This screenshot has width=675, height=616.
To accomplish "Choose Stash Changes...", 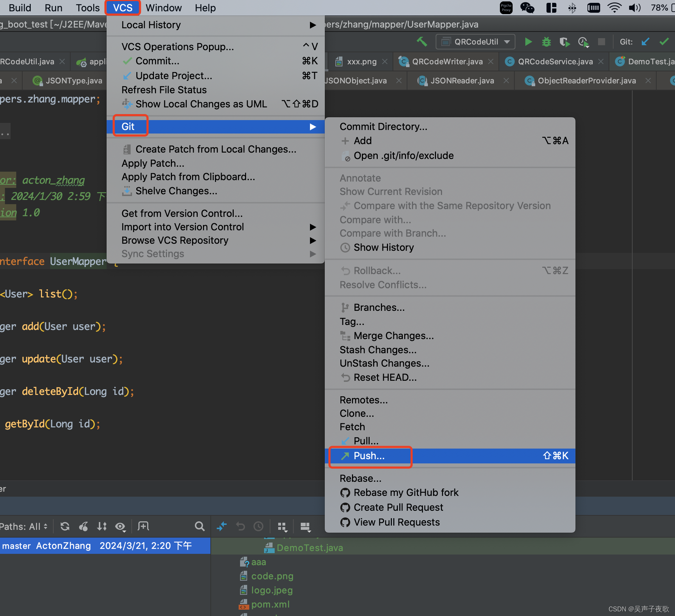I will (x=450, y=350).
